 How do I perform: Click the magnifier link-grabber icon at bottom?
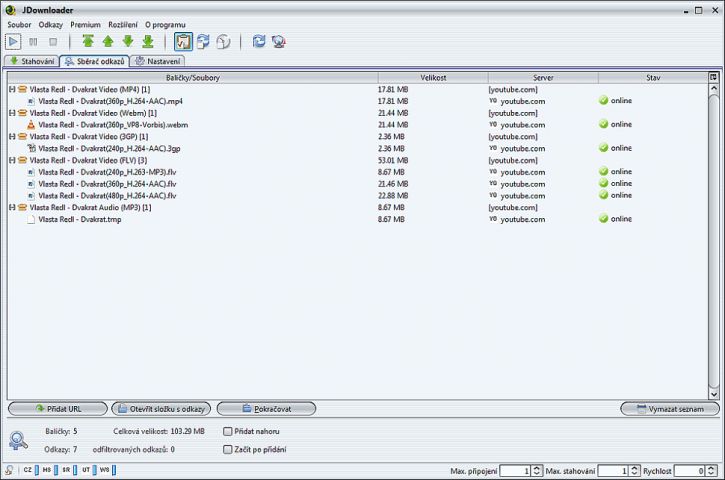(18, 440)
